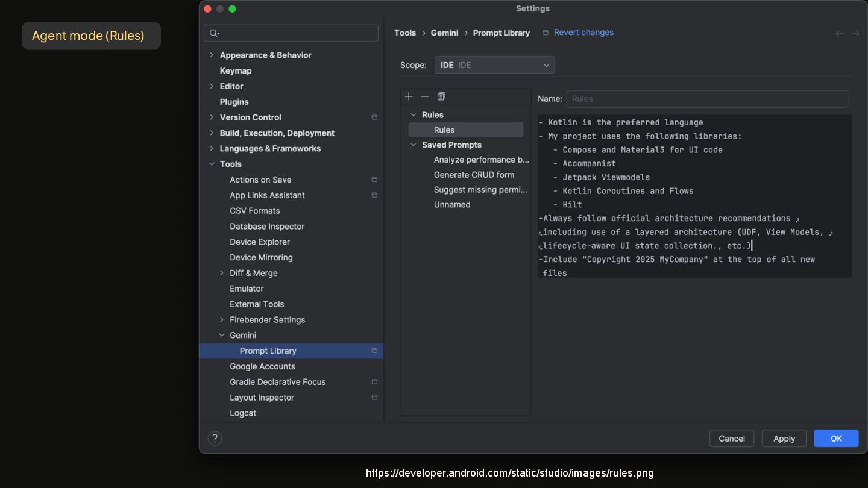Click the help question mark icon
Screen dimensions: 868x488
pos(215,439)
